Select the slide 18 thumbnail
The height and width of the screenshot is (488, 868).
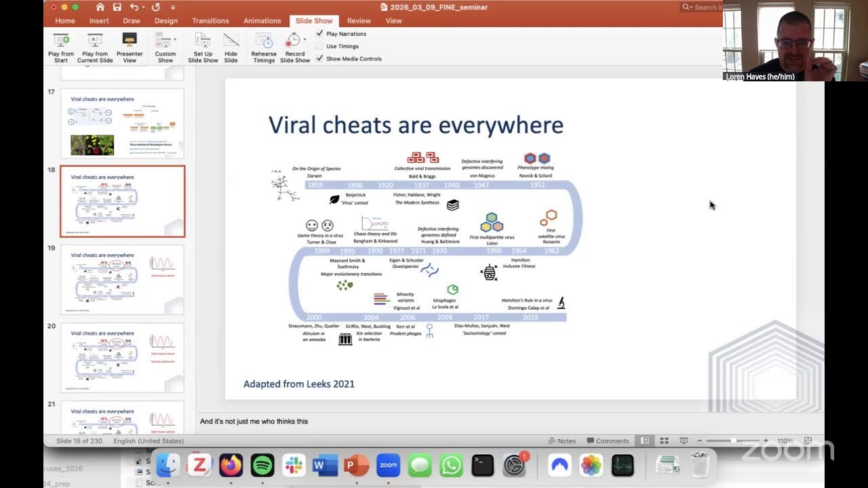coord(122,201)
